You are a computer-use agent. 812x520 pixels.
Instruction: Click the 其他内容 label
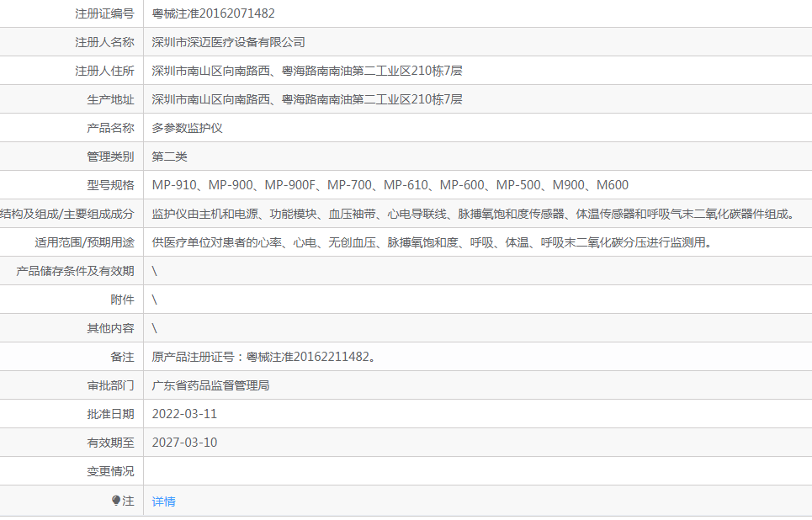point(110,328)
